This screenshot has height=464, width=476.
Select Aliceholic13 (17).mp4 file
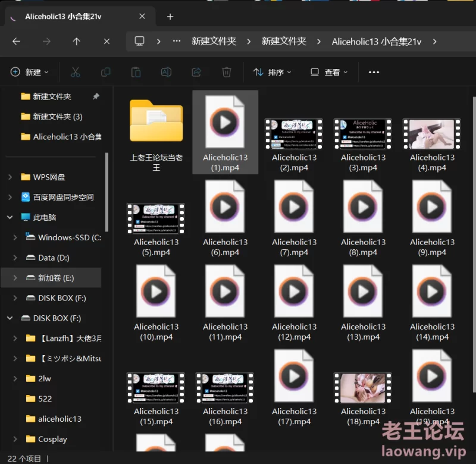tap(294, 388)
